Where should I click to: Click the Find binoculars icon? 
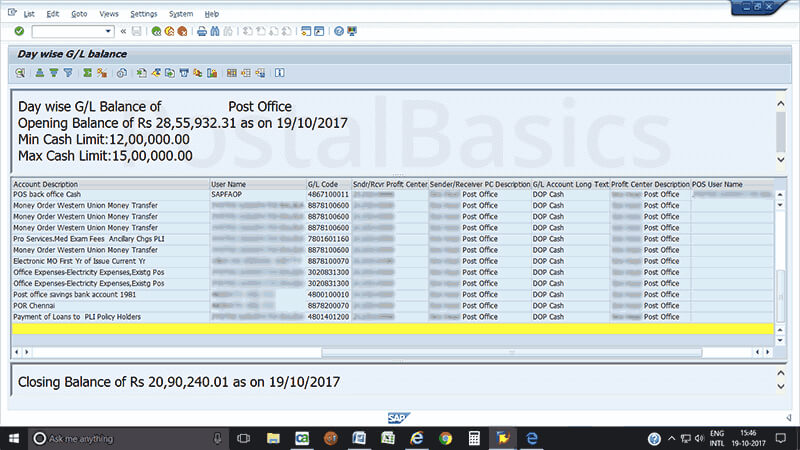click(215, 31)
